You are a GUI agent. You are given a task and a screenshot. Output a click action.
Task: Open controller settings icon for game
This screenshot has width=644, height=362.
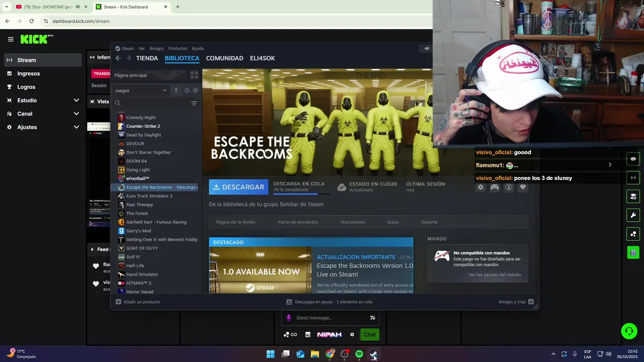tap(495, 187)
